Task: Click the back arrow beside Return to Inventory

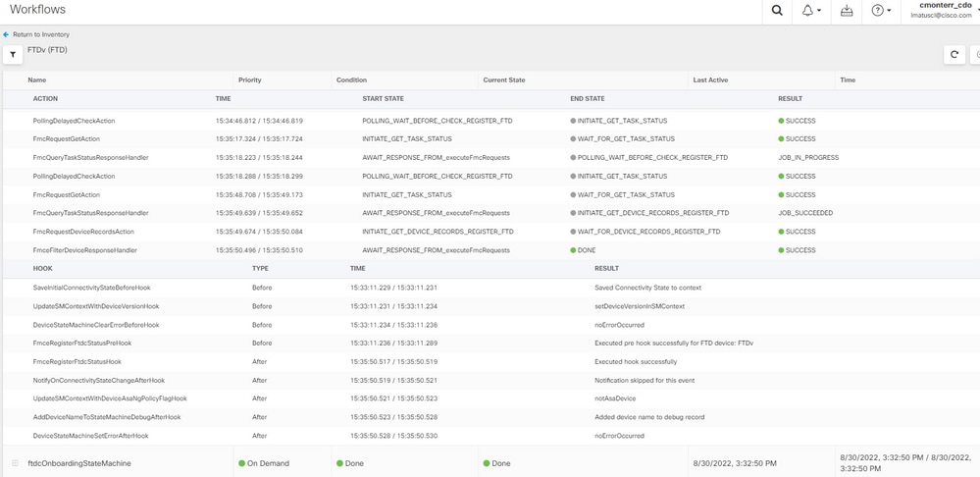Action: [6, 35]
